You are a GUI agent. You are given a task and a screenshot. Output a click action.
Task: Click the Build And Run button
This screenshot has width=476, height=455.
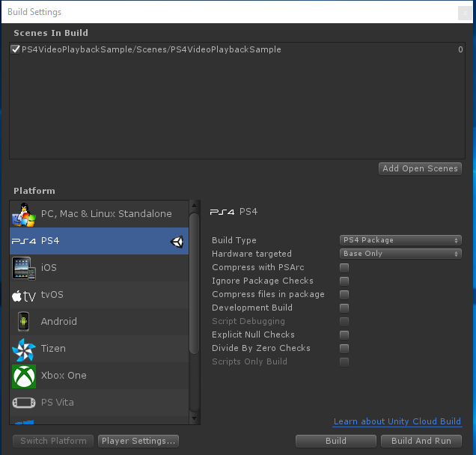(421, 441)
